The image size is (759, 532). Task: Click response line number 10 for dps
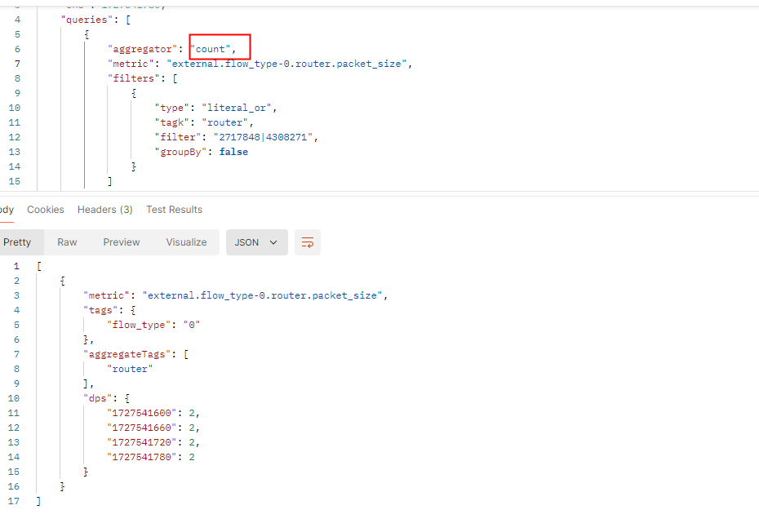point(14,398)
